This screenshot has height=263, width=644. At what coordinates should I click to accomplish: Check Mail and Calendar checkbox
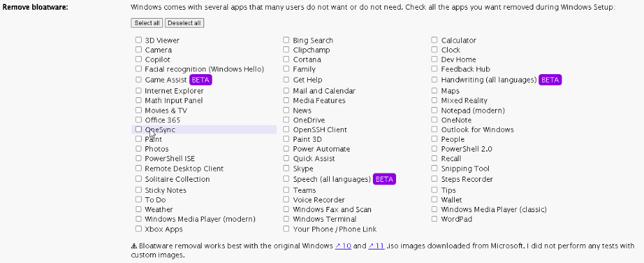point(287,90)
